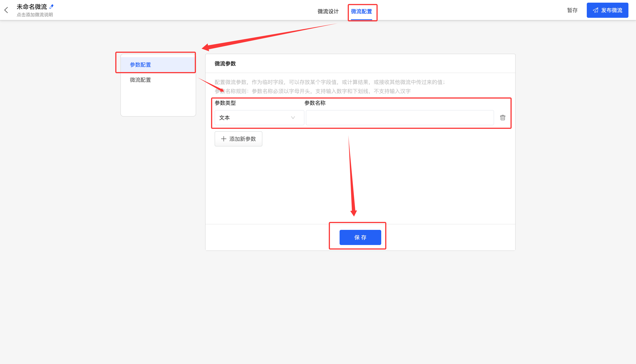
Task: Open 微流配置 in the left sidebar
Action: click(140, 80)
